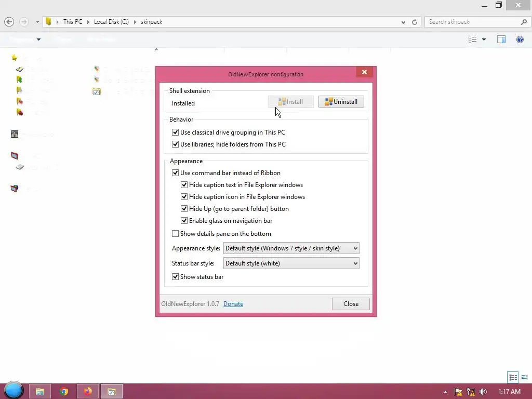
Task: Expand the address bar history dropdown arrow
Action: (x=403, y=22)
